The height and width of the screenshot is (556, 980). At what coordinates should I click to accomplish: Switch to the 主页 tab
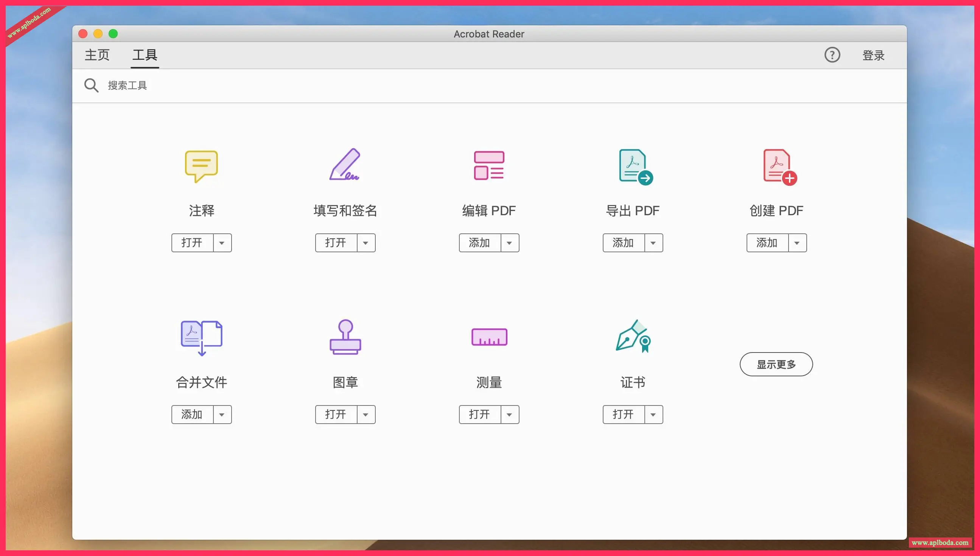pos(97,55)
